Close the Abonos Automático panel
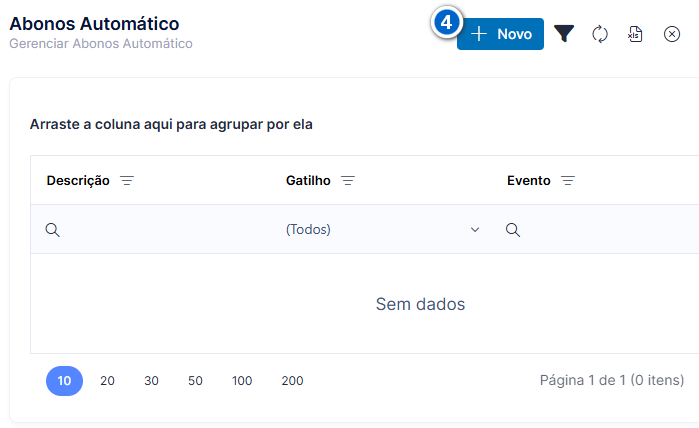The width and height of the screenshot is (699, 428). click(x=672, y=34)
